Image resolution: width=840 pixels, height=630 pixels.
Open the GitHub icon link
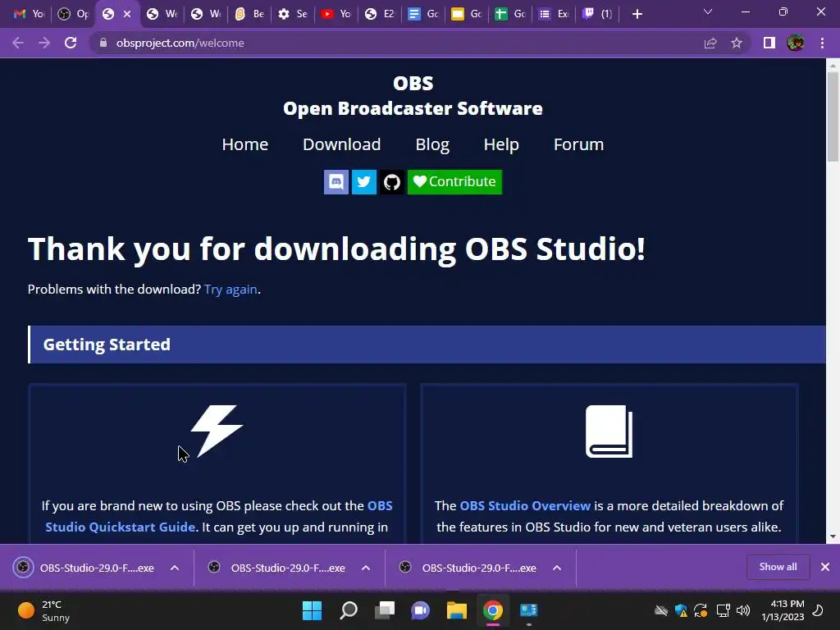point(392,182)
